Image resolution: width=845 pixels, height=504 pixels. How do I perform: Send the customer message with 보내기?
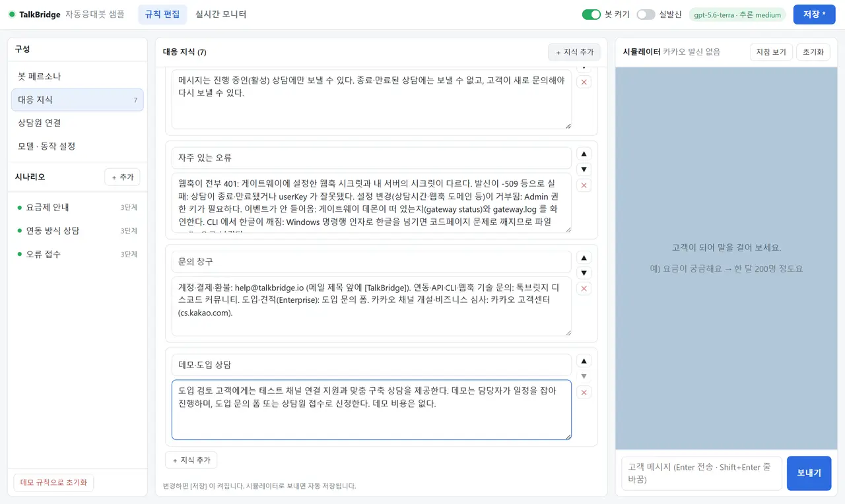tap(809, 473)
